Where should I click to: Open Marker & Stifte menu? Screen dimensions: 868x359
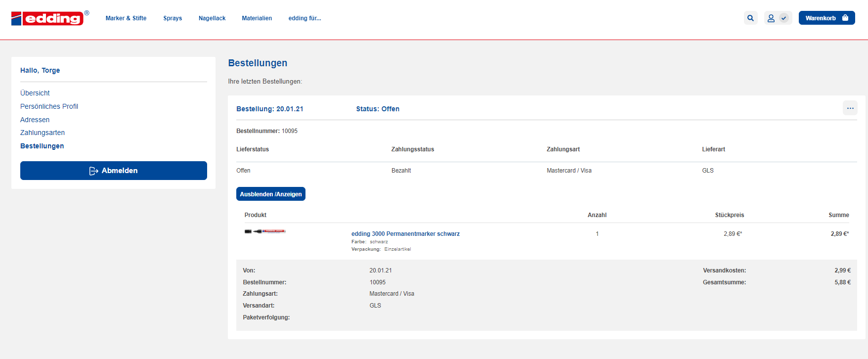(x=126, y=18)
